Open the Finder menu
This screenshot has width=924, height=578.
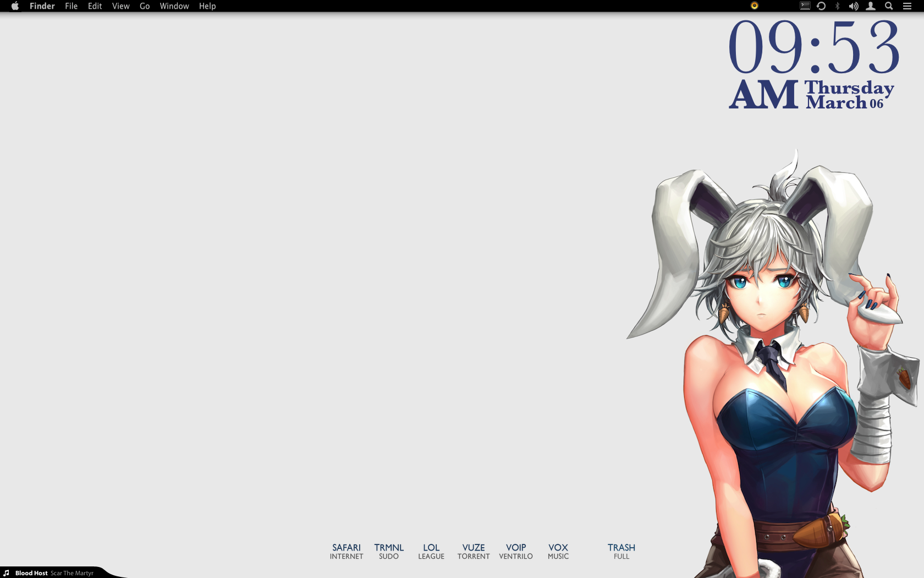click(x=42, y=6)
